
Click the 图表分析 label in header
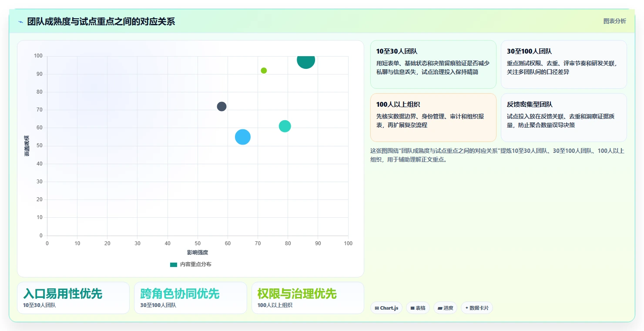click(x=614, y=21)
